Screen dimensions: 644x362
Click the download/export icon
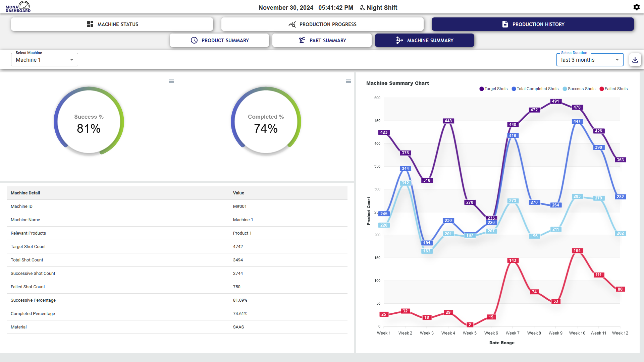point(635,60)
